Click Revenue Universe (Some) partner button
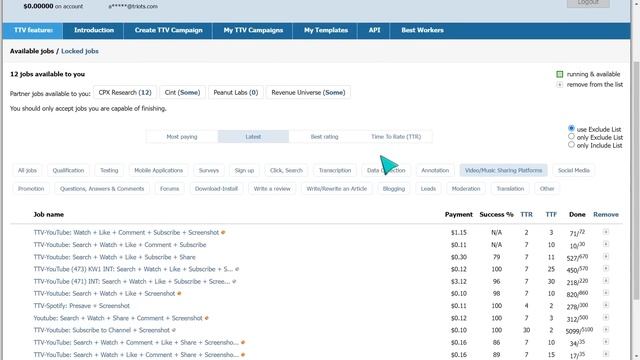The width and height of the screenshot is (640, 360). pyautogui.click(x=308, y=93)
